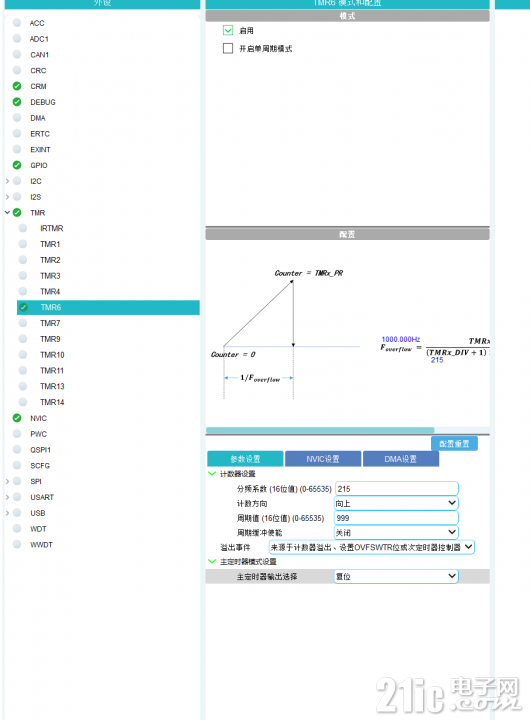This screenshot has height=720, width=530.
Task: Click the green status icon beside GPIO
Action: [x=17, y=165]
